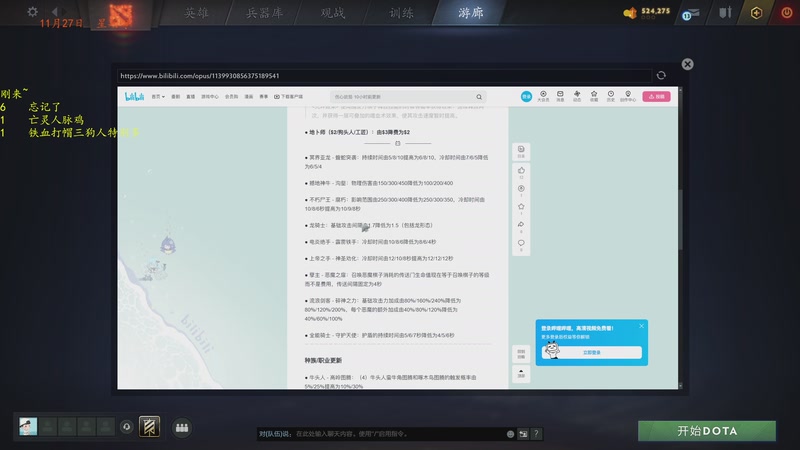
Task: Open 赛事 in bilibili navigation
Action: click(263, 96)
